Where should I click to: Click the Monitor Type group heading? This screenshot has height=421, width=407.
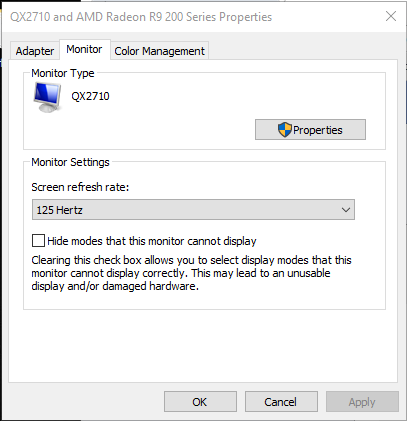(63, 73)
